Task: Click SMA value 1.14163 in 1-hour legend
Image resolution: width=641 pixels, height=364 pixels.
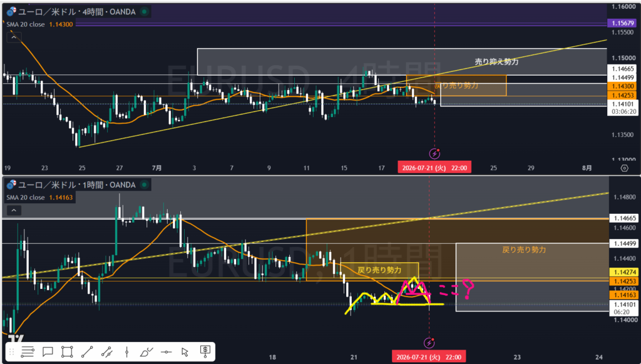Action: point(61,197)
